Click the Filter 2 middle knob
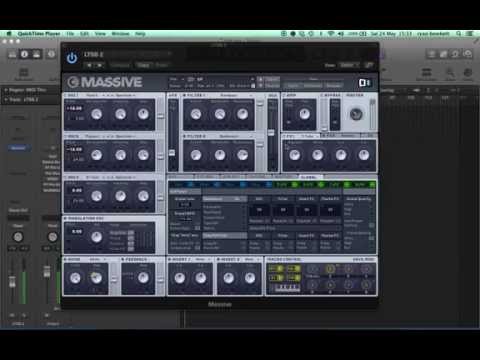Screen dimensions: 480x360 [220, 155]
